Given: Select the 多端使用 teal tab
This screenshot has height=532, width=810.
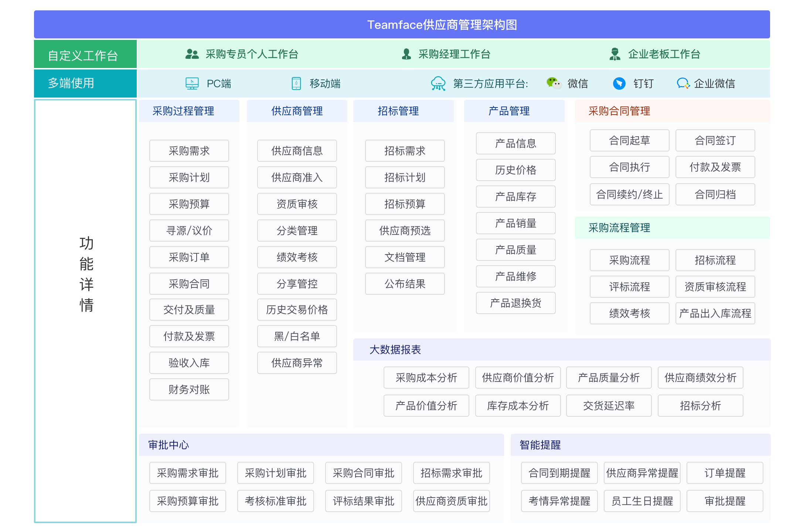Looking at the screenshot, I should tap(85, 83).
